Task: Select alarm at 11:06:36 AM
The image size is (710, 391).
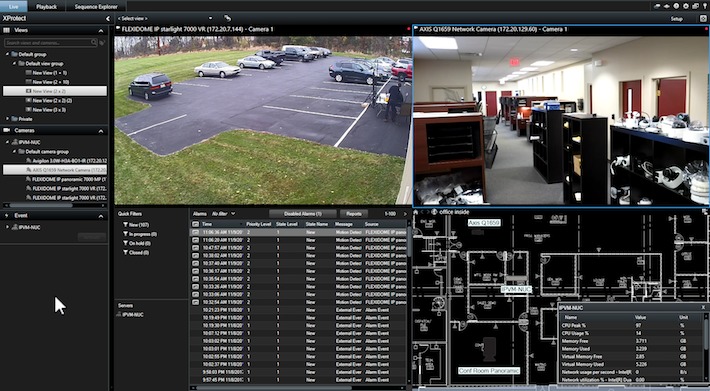Action: pyautogui.click(x=298, y=232)
